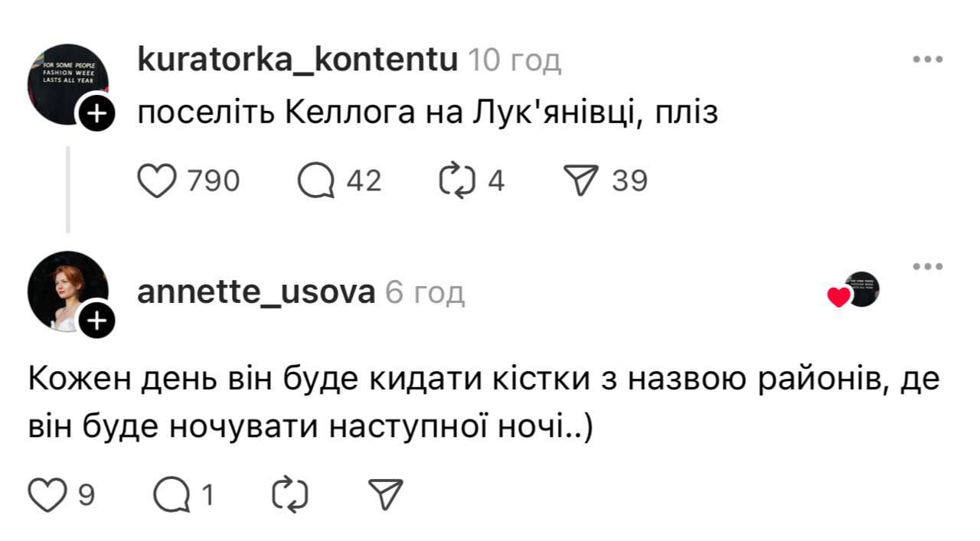The height and width of the screenshot is (541, 980).
Task: Repost the kuratorka_kontentu post
Action: [x=458, y=181]
